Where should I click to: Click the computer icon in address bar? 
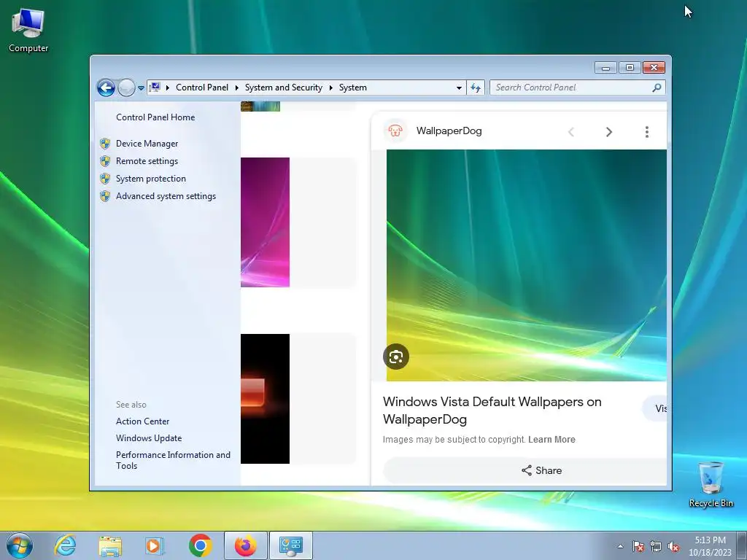click(155, 87)
